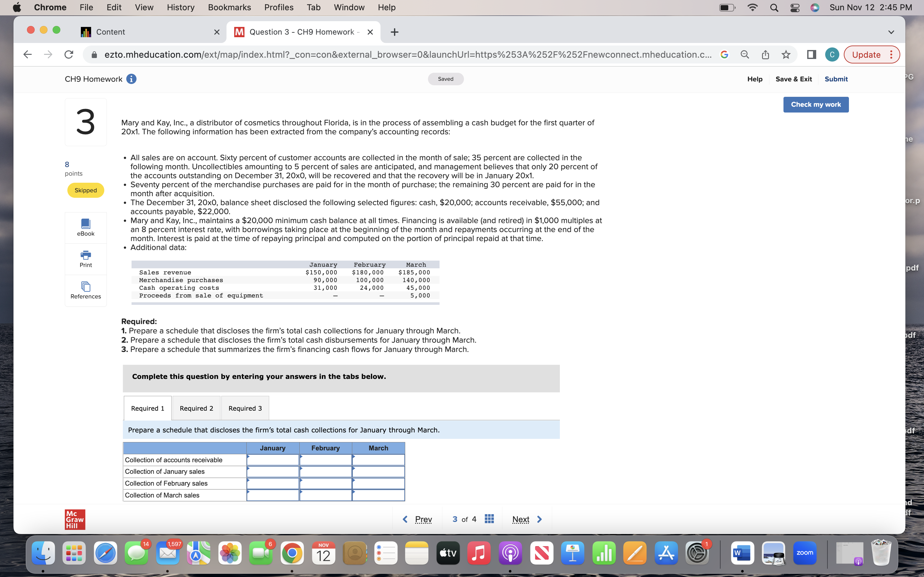Click the share icon in the address bar
This screenshot has width=924, height=577.
coord(765,54)
